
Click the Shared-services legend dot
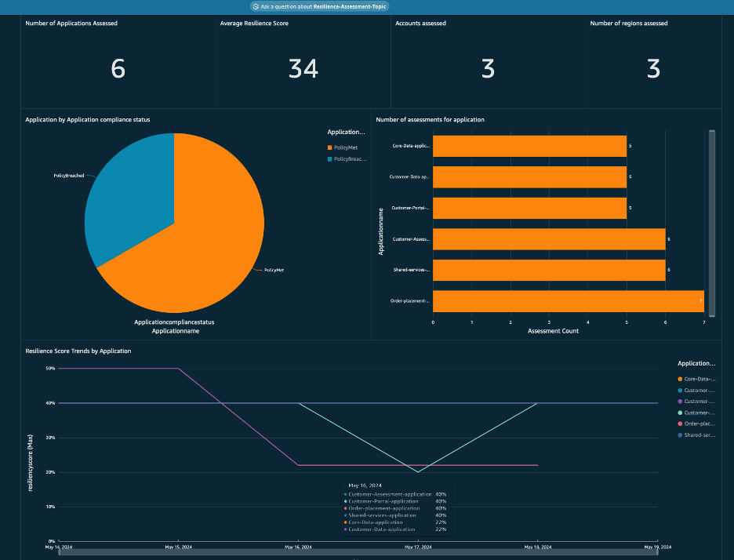(680, 434)
